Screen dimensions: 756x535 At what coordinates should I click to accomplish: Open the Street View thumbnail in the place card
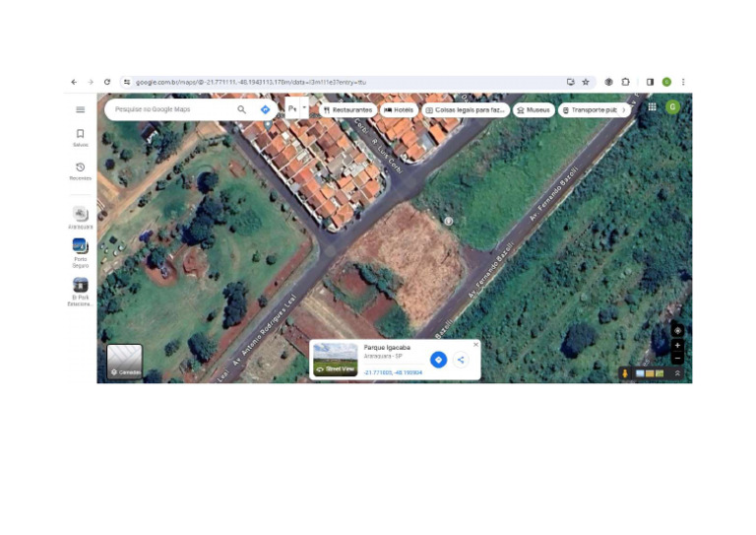click(335, 360)
